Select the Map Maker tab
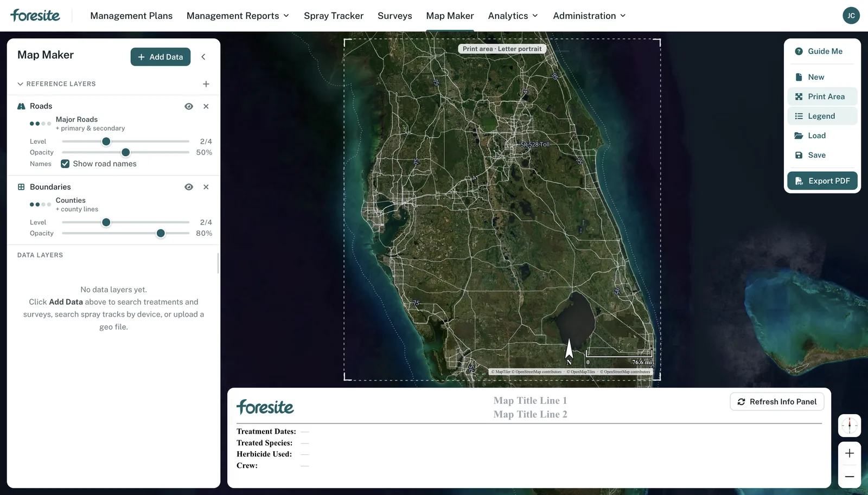The width and height of the screenshot is (868, 495). pyautogui.click(x=450, y=16)
